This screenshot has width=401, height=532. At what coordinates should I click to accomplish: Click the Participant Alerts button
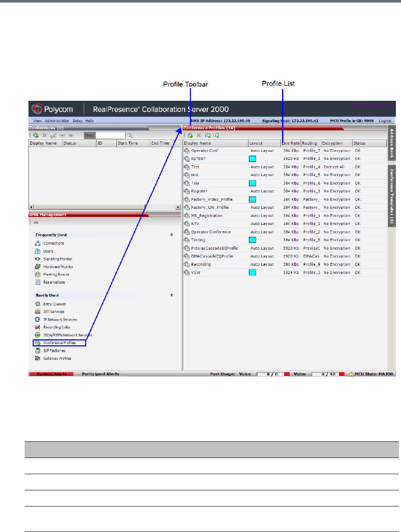click(101, 374)
